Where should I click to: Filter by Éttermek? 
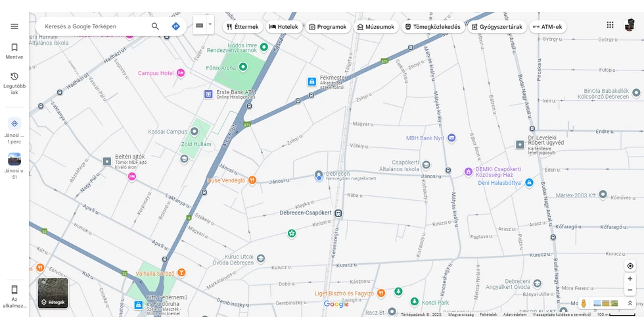pyautogui.click(x=243, y=27)
